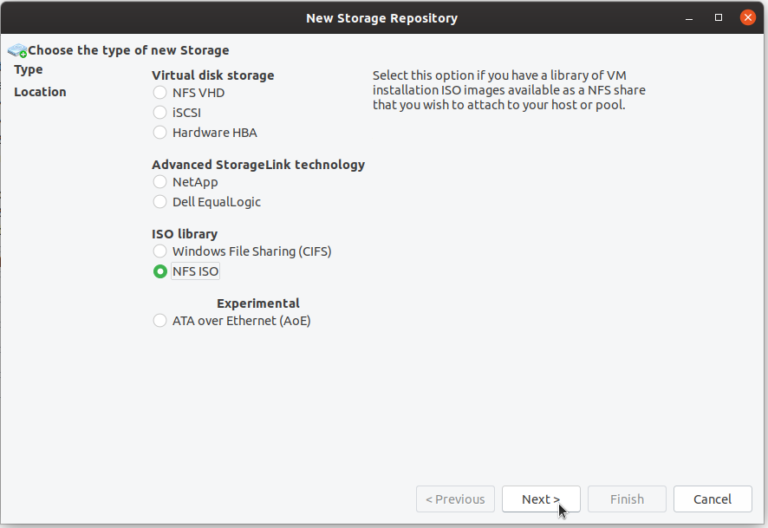768x528 pixels.
Task: Select Hardware HBA storage type
Action: click(160, 132)
